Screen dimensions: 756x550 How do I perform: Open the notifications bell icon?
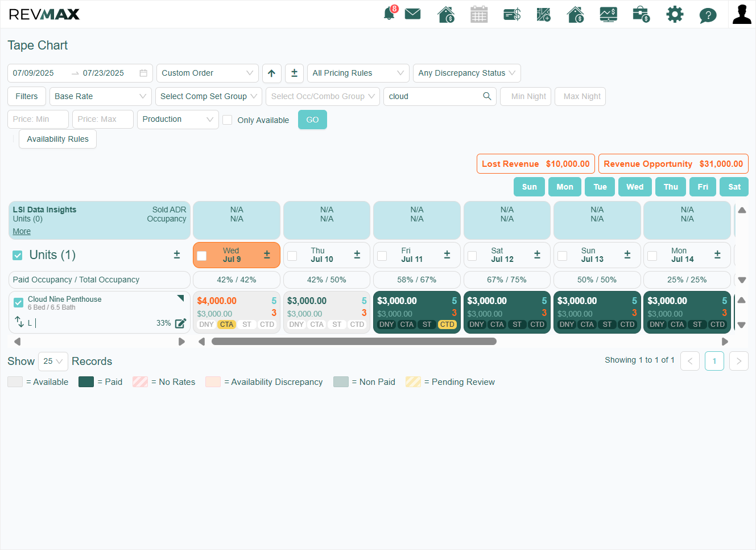click(390, 14)
